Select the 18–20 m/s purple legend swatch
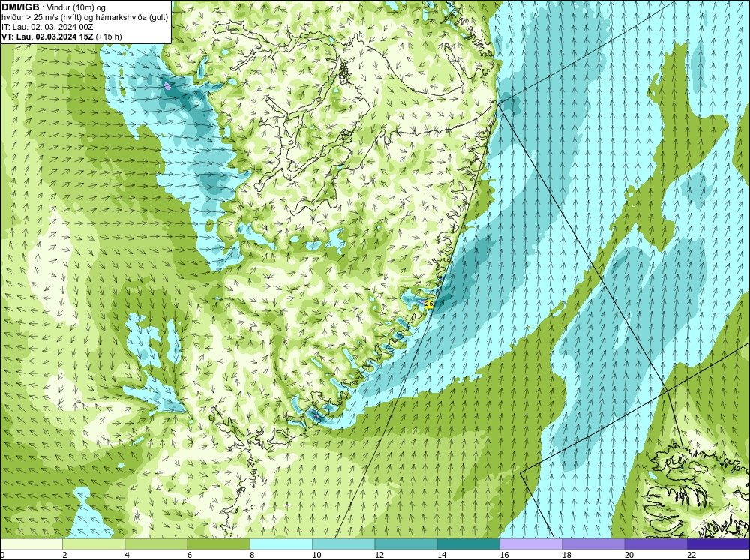 593,544
